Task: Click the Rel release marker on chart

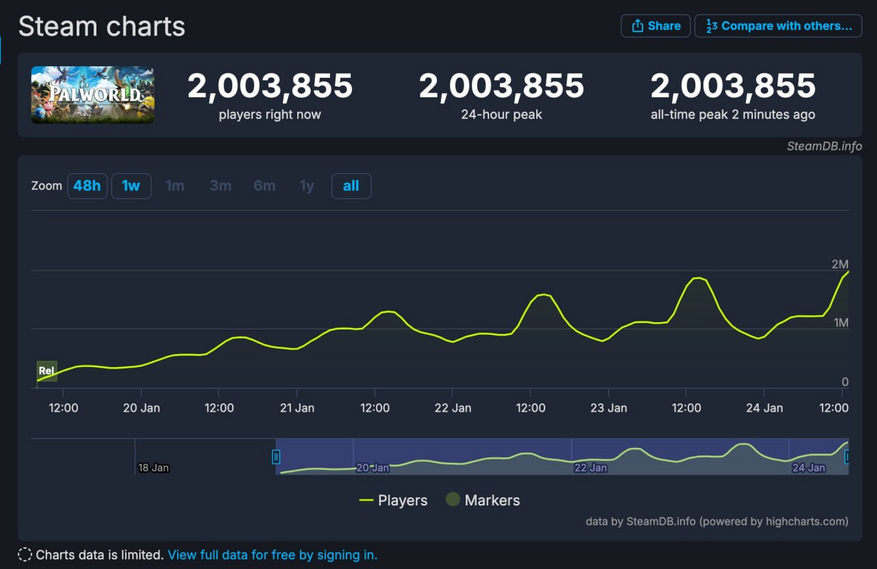Action: 46,371
